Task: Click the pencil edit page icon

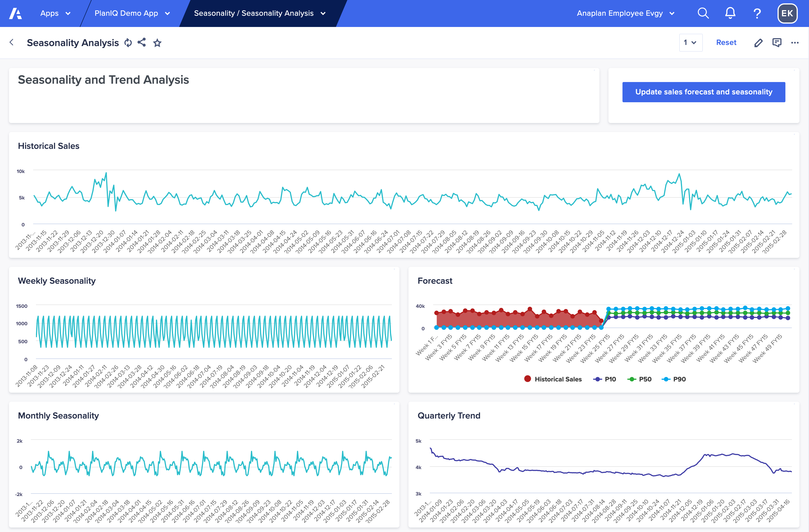Action: click(x=758, y=43)
